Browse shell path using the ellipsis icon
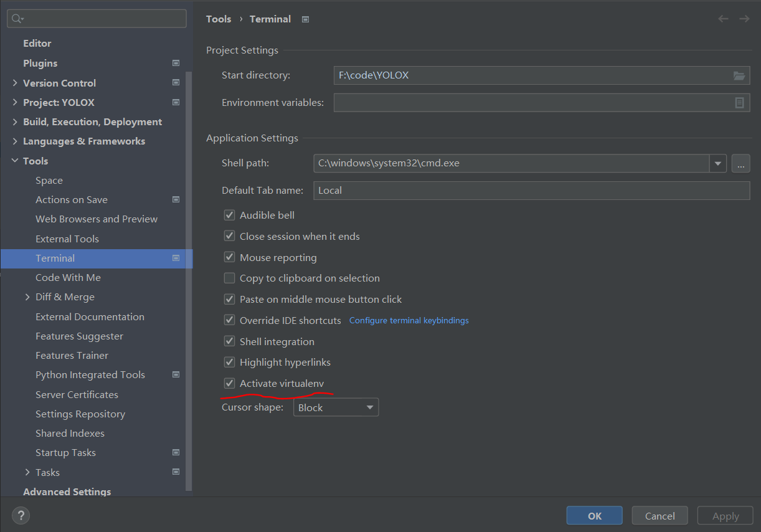The width and height of the screenshot is (761, 532). pyautogui.click(x=740, y=163)
